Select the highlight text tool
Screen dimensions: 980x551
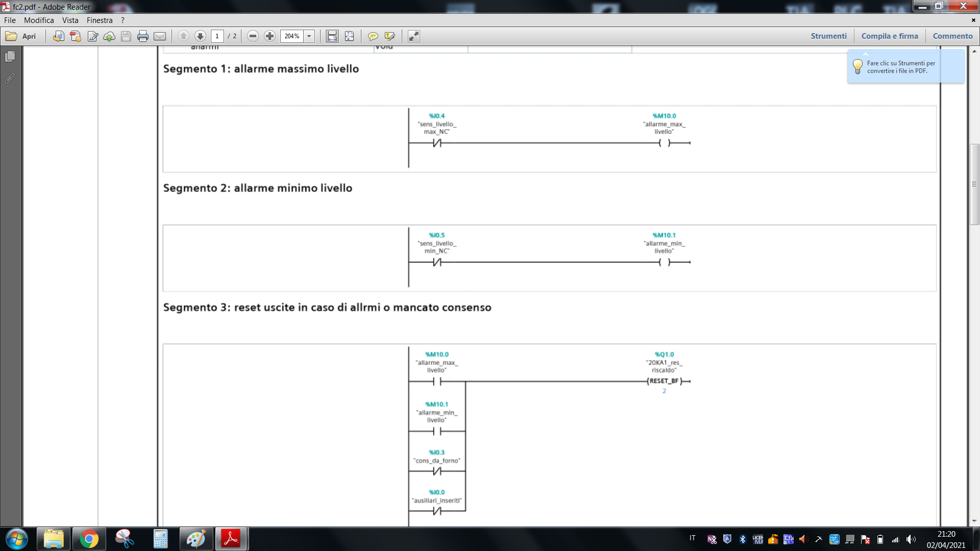390,36
